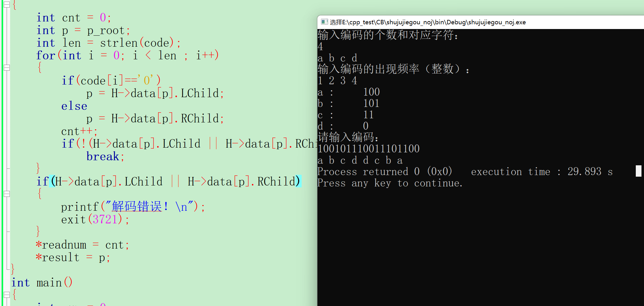644x306 pixels.
Task: Click the highlighted 'if(H->data[p].LChild || H->data[p].RChild)' line
Action: [x=169, y=182]
